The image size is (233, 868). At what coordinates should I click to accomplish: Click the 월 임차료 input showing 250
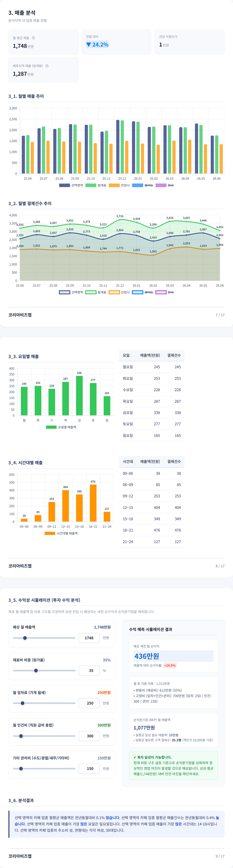pyautogui.click(x=89, y=703)
